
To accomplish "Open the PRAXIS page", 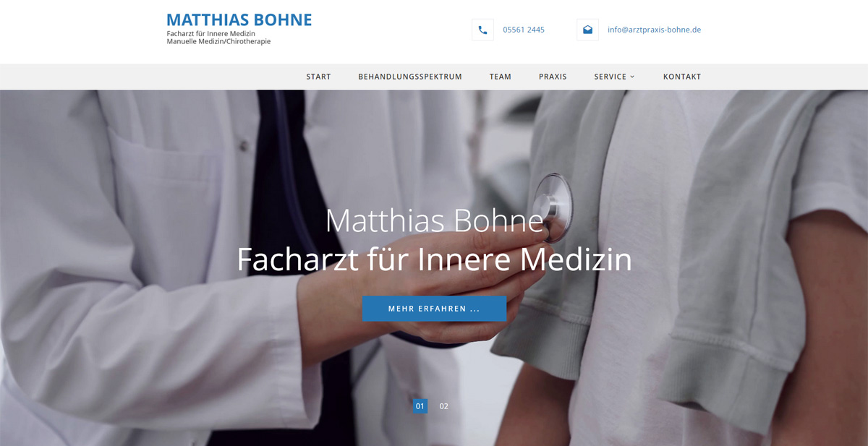I will [553, 77].
